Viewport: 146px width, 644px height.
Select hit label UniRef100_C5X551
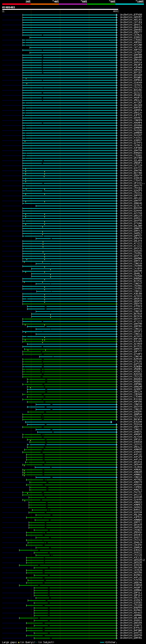point(131,254)
